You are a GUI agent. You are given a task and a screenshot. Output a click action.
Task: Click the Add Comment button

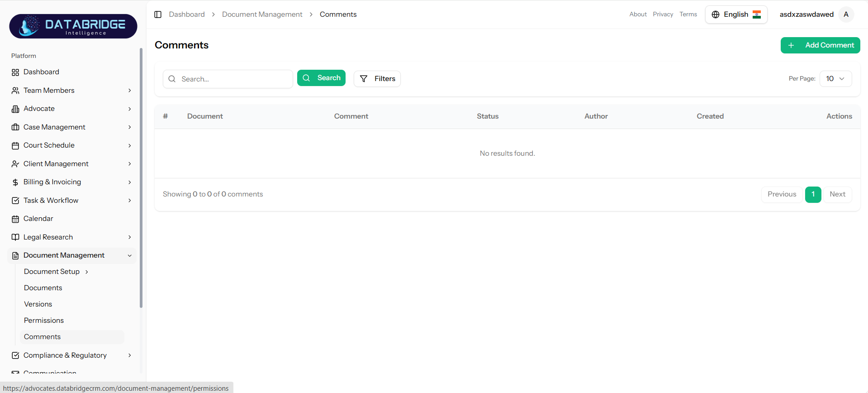click(820, 45)
